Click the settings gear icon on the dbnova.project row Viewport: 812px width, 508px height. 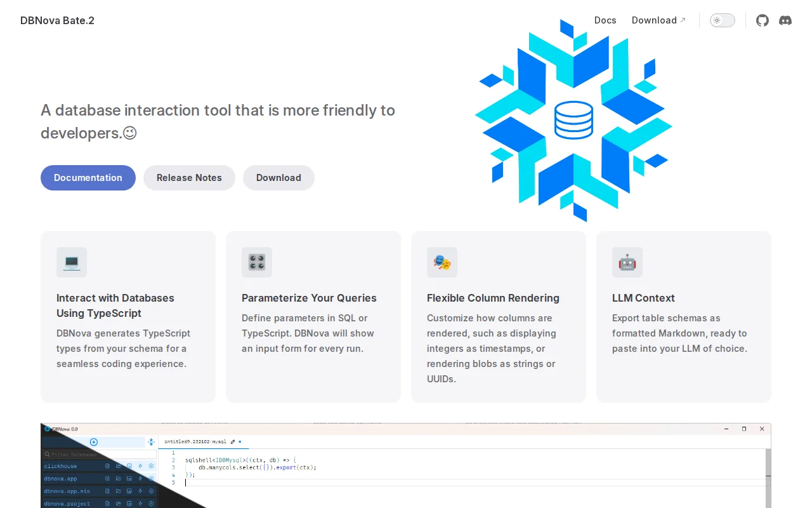(x=151, y=504)
